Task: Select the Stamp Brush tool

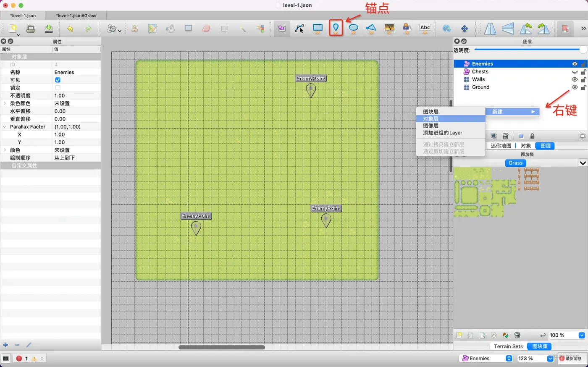Action: (x=135, y=29)
